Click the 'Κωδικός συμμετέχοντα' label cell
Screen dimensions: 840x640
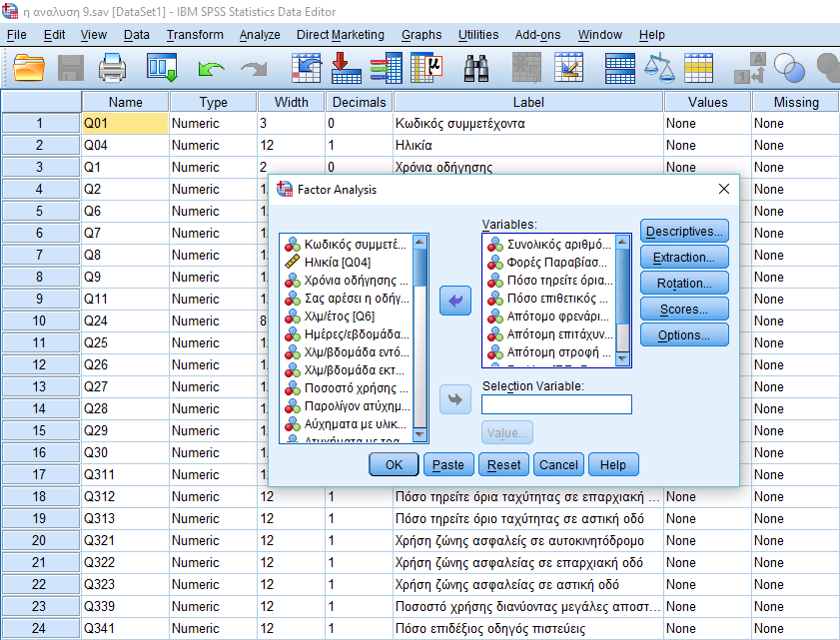[x=527, y=123]
